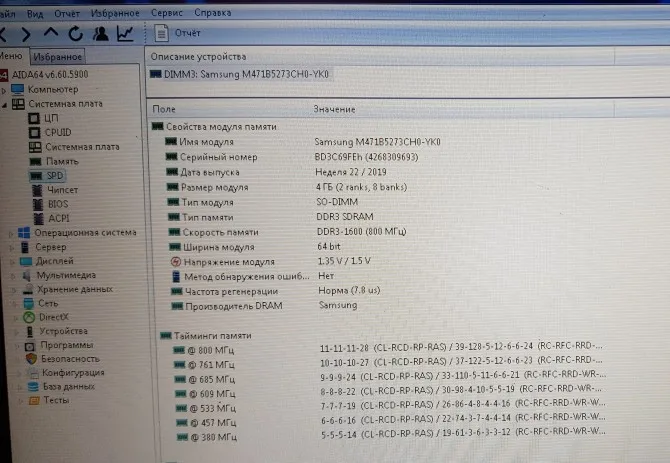This screenshot has width=670, height=463.
Task: Select the Тайминги памяти group header
Action: pyautogui.click(x=206, y=336)
